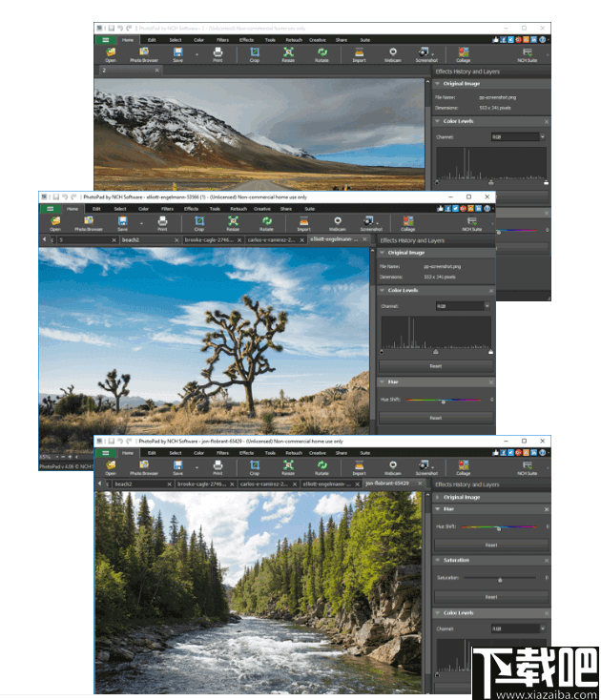Open Collage tool in top window toolbar
The width and height of the screenshot is (601, 700).
(464, 54)
